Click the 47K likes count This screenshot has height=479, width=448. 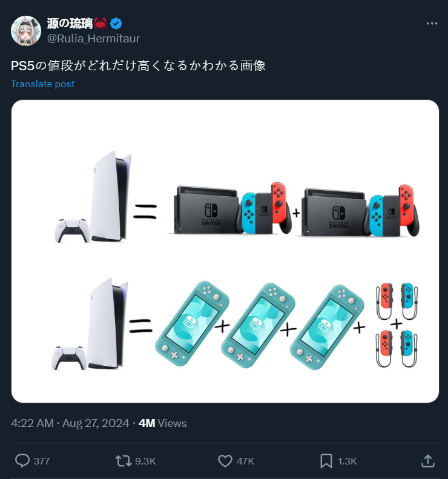[x=246, y=461]
